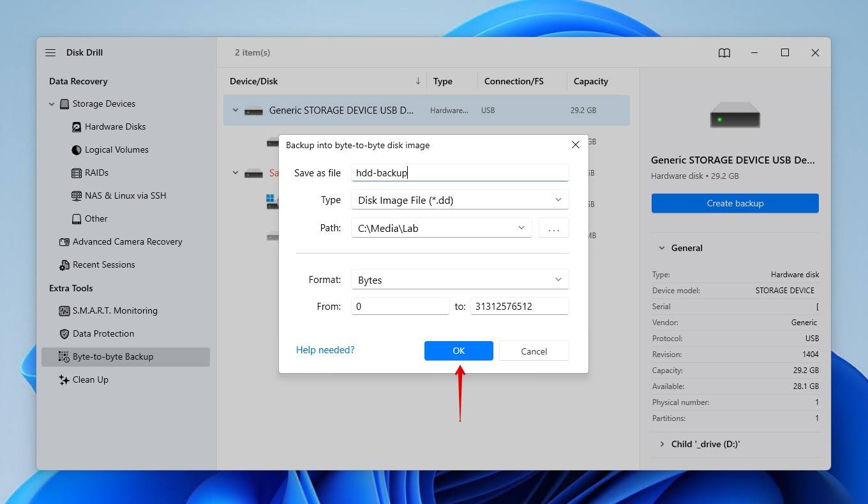
Task: Click OK to start the backup
Action: coord(458,351)
